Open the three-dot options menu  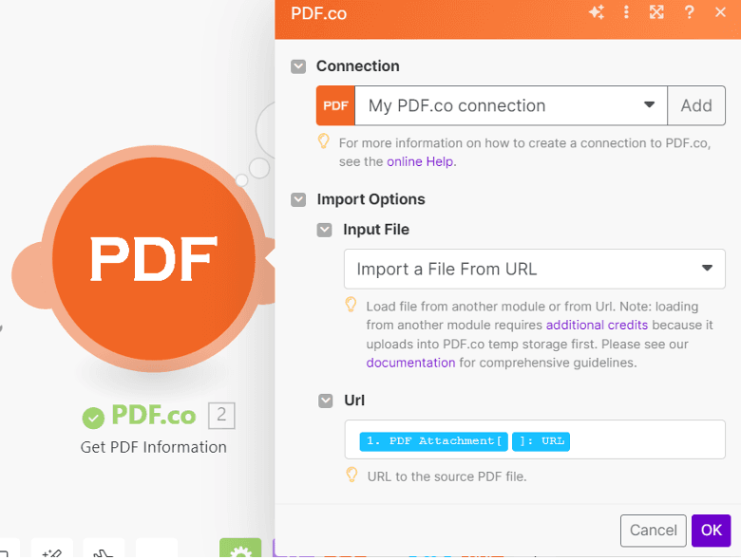click(626, 12)
